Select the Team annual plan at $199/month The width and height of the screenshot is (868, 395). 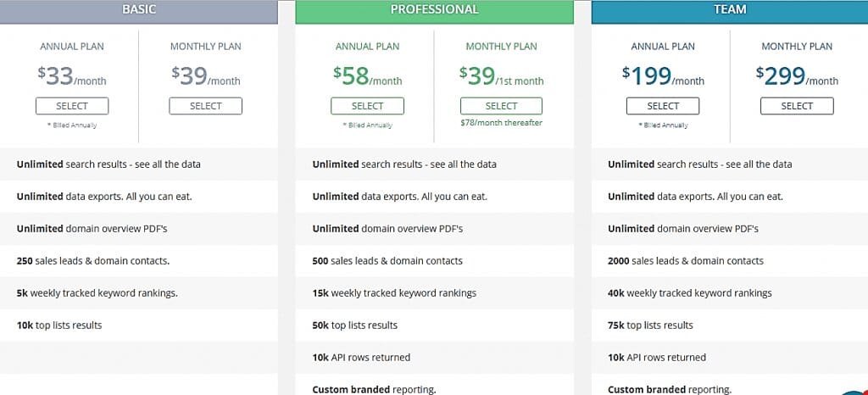point(663,106)
